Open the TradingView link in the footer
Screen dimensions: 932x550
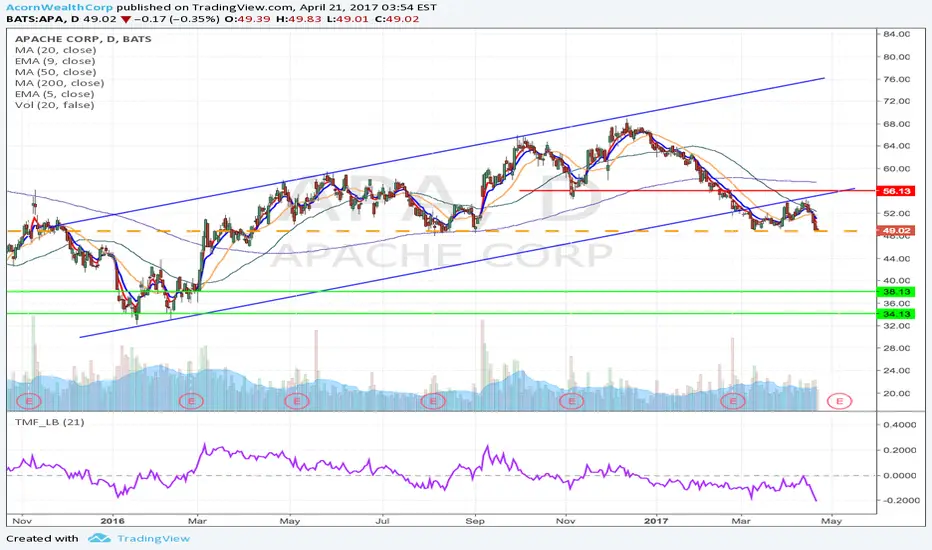click(x=153, y=539)
